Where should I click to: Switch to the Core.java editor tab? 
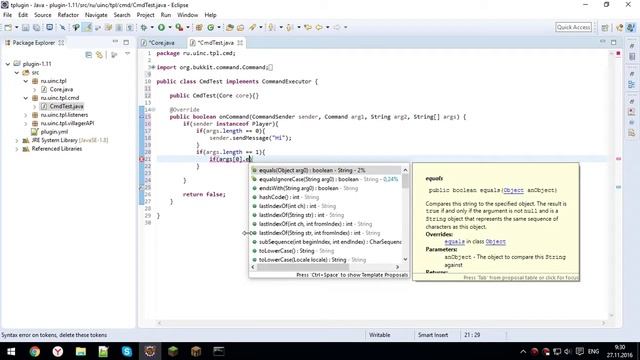[x=162, y=42]
